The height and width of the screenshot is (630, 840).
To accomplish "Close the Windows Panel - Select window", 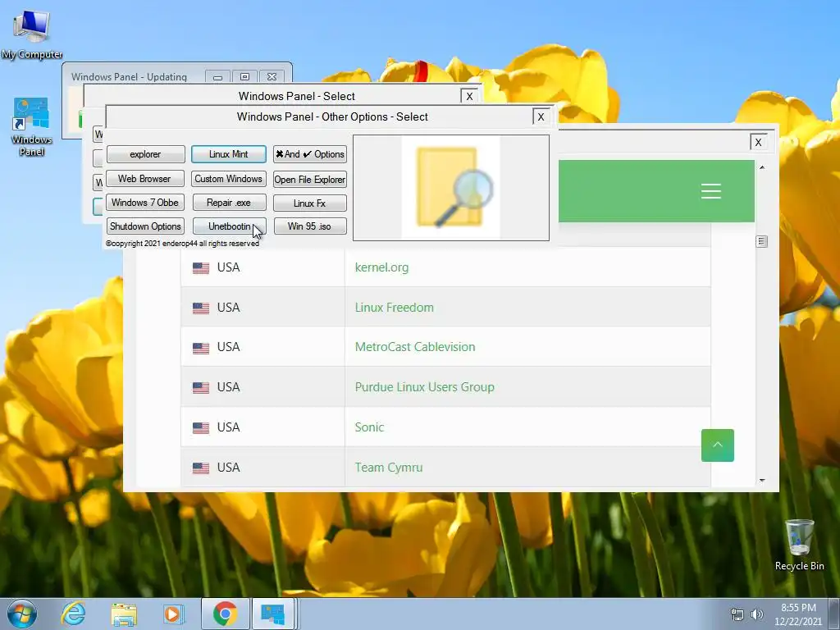I will (x=469, y=97).
